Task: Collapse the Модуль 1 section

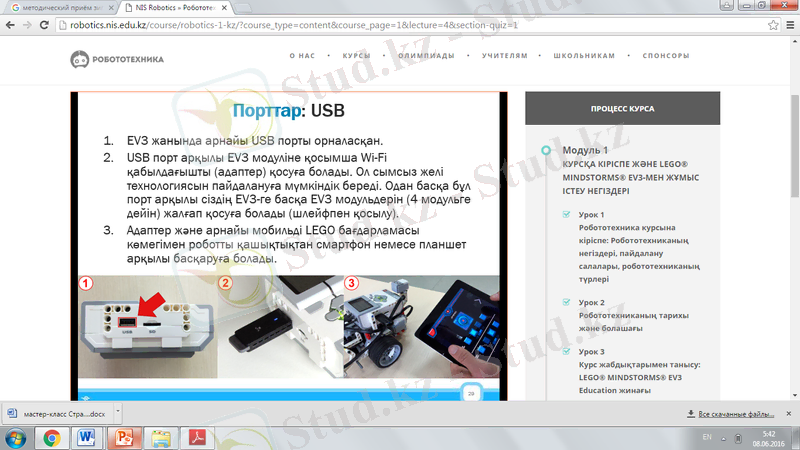Action: point(545,150)
